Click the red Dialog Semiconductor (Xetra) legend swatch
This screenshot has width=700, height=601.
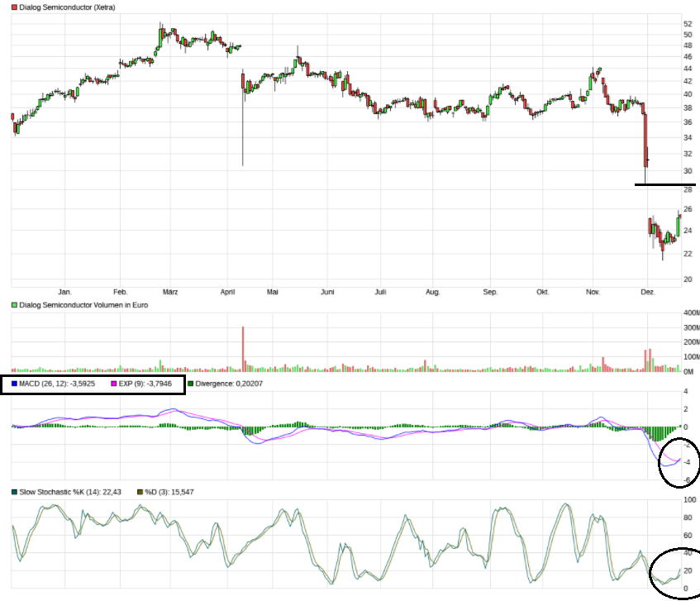tap(14, 7)
